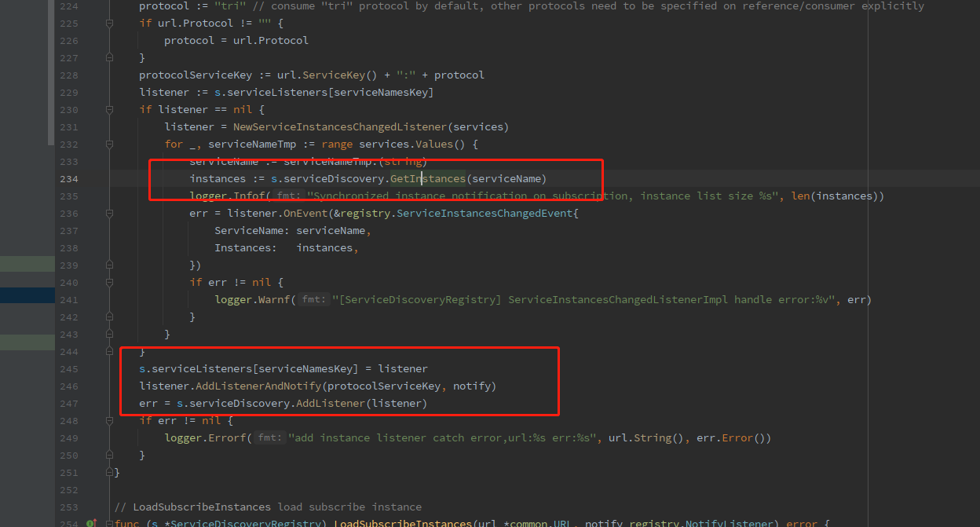Collapse the 'if err != nil' block at line 248

coord(110,421)
